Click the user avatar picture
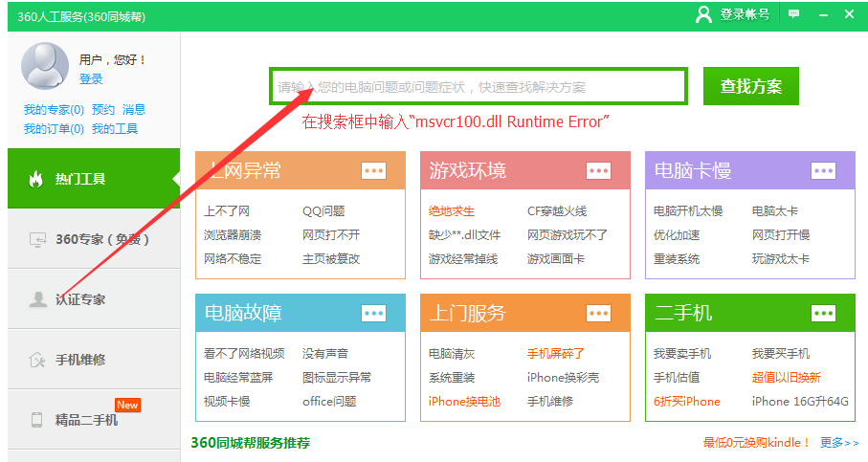The width and height of the screenshot is (868, 462). tap(45, 66)
